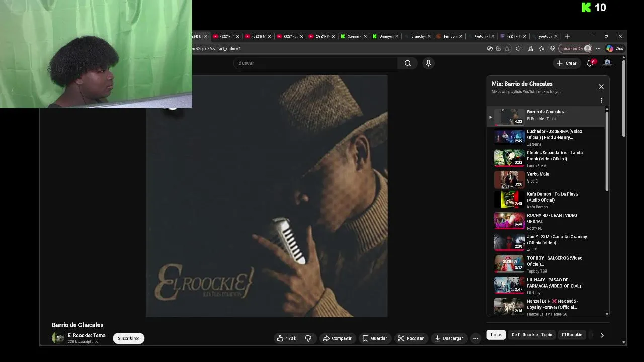Click the Iniciar sesión browser profile button
The width and height of the screenshot is (644, 362).
[x=576, y=49]
